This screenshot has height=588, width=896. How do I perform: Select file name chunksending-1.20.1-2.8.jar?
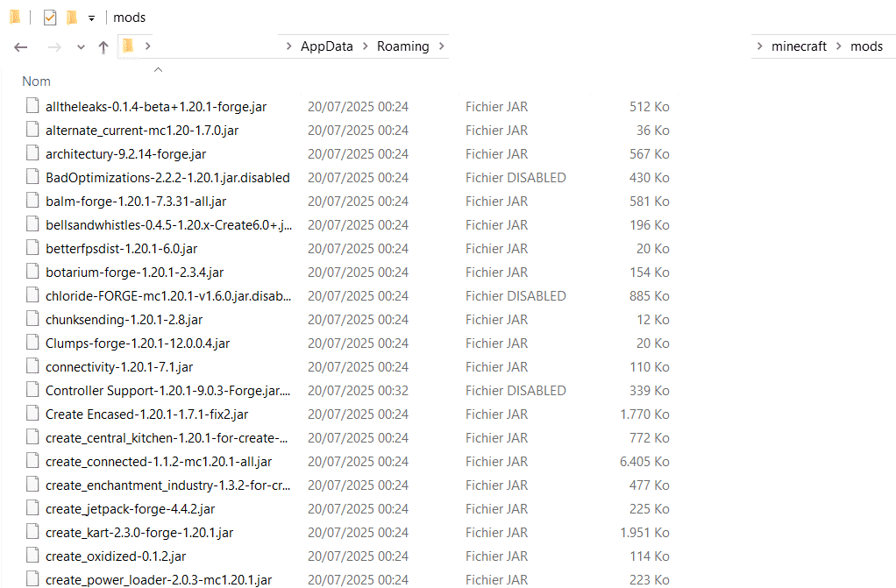click(x=124, y=320)
